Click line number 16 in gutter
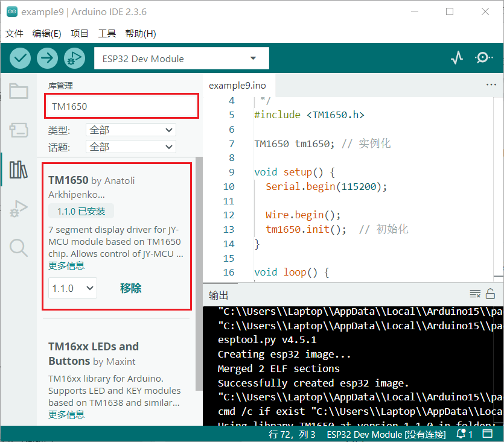This screenshot has width=504, height=442. point(229,273)
